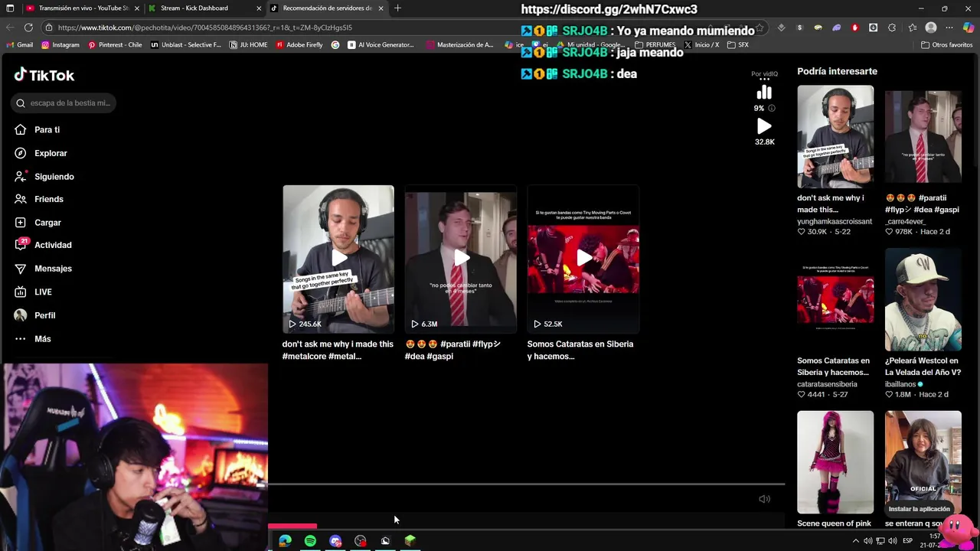This screenshot has width=980, height=551.
Task: Click cataratasensiberia username link
Action: (x=827, y=384)
